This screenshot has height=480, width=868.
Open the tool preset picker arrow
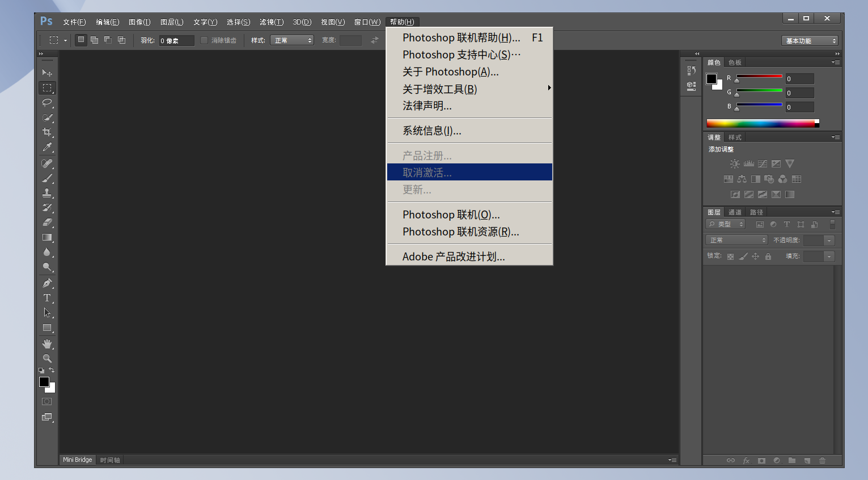click(65, 40)
